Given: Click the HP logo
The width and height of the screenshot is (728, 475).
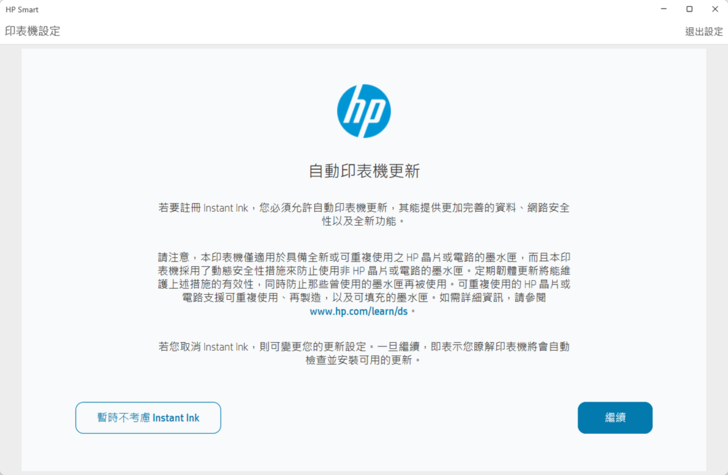Looking at the screenshot, I should point(364,111).
